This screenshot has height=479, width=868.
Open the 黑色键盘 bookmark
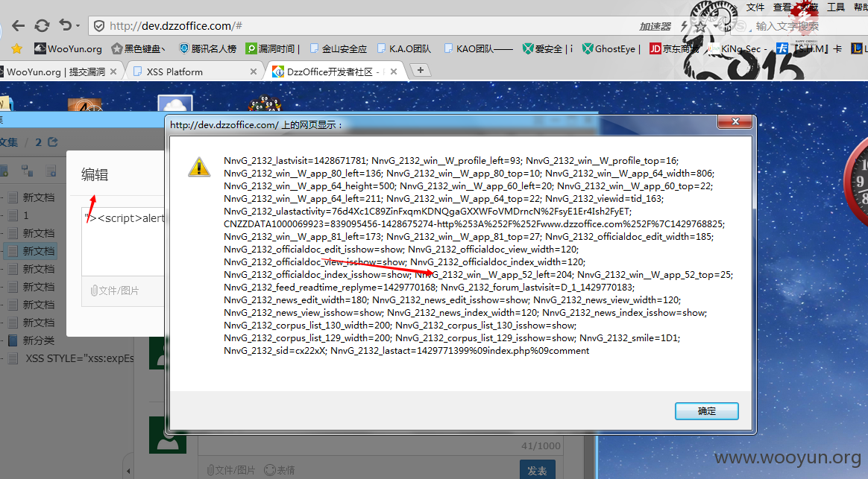[x=139, y=48]
